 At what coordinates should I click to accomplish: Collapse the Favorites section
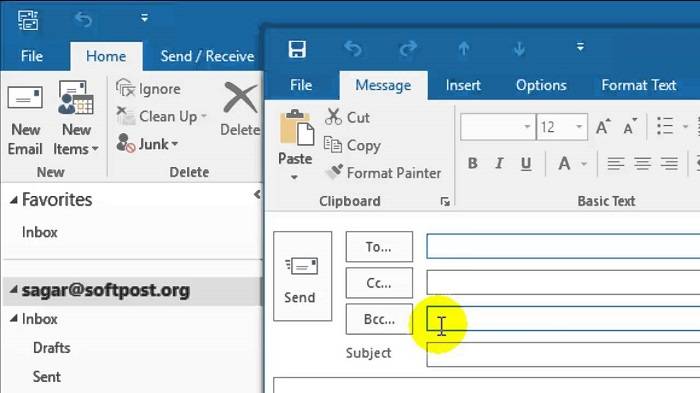coord(14,201)
